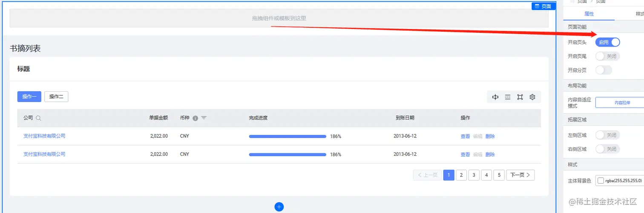Image resolution: width=644 pixels, height=213 pixels.
Task: Select page 1 in pagination
Action: pyautogui.click(x=448, y=175)
